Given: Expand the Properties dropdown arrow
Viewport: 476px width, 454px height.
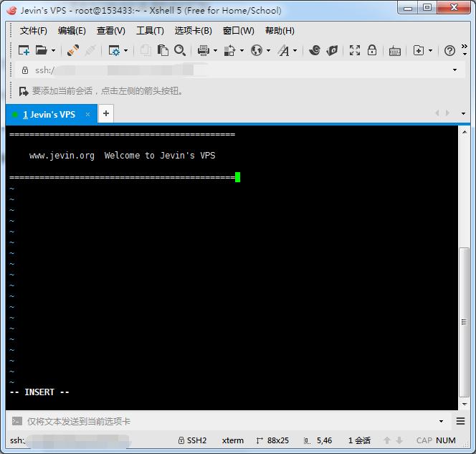Looking at the screenshot, I should tap(125, 50).
